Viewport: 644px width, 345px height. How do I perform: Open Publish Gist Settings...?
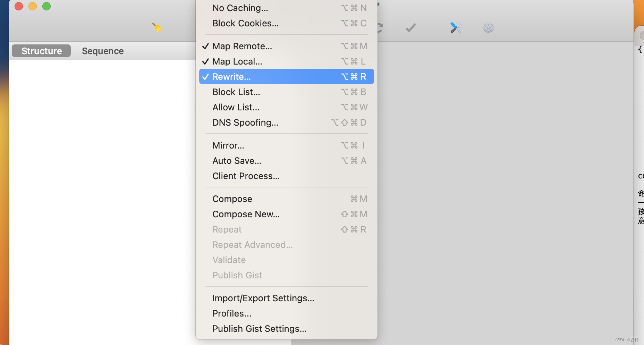tap(286, 329)
